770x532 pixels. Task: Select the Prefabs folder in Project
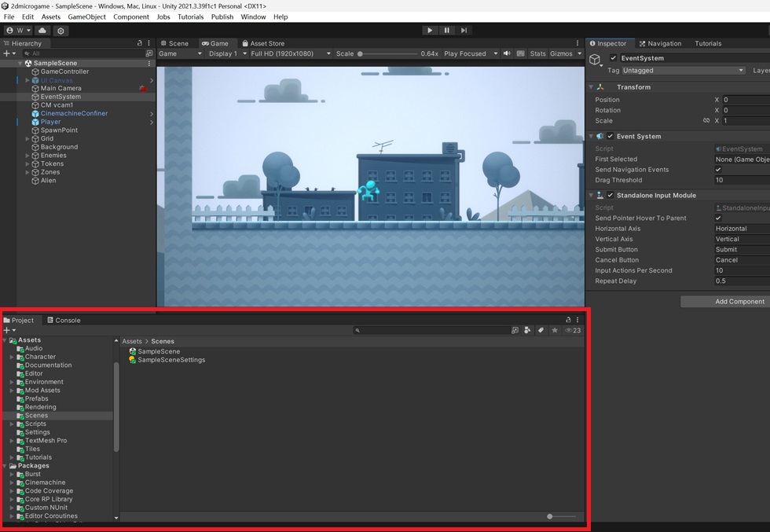(37, 398)
